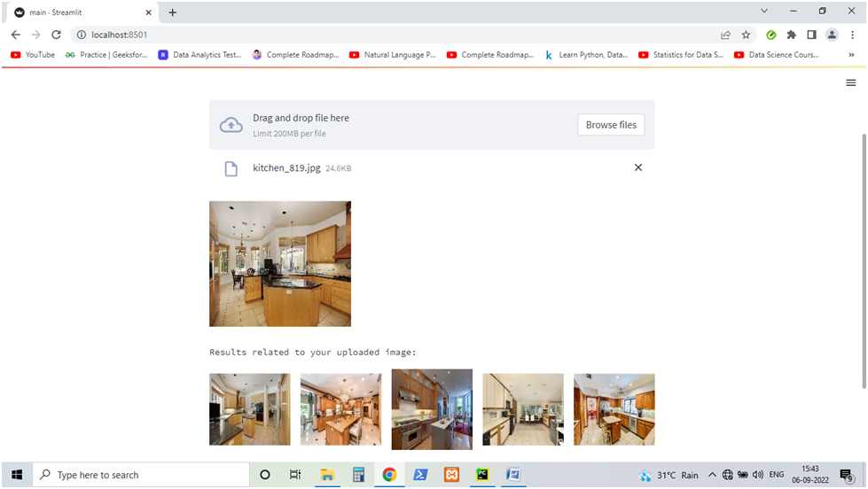The height and width of the screenshot is (489, 868).
Task: Switch to Chrome on the taskbar
Action: click(389, 475)
